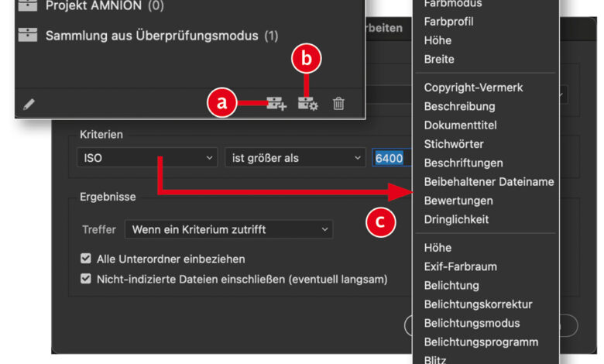The width and height of the screenshot is (604, 364).
Task: Toggle Alle Unterordner einbeziehen checkbox
Action: pos(86,259)
